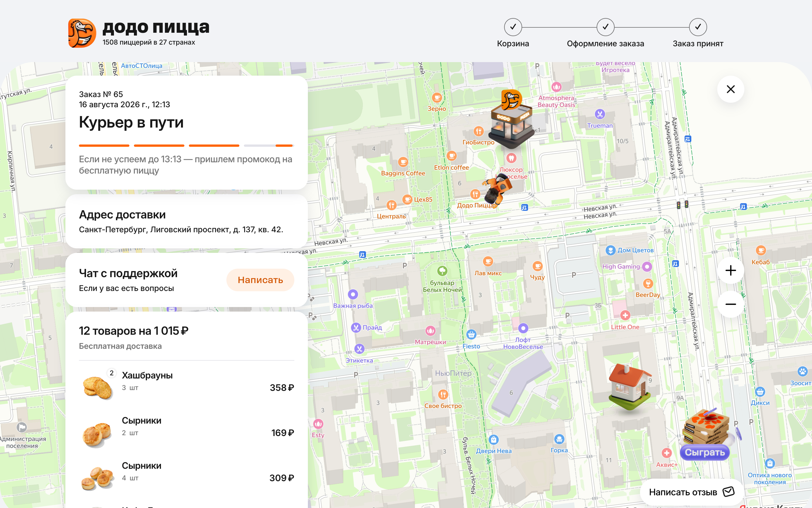
Task: Click the Etlon coffee marker
Action: click(x=452, y=156)
